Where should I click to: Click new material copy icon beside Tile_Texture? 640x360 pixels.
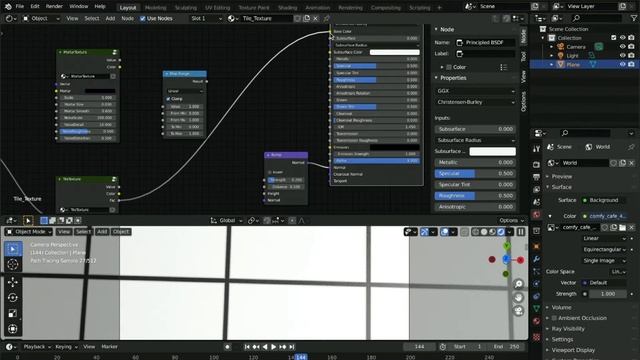(307, 18)
